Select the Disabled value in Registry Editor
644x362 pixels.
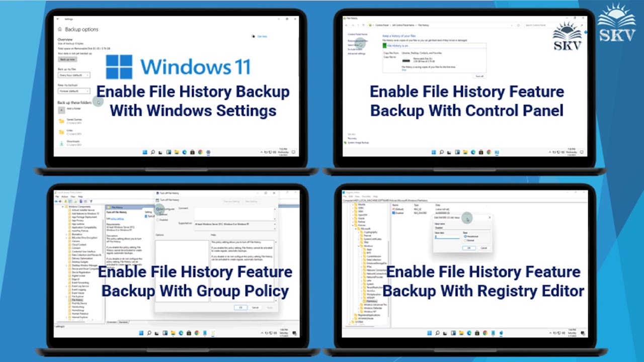pos(399,213)
